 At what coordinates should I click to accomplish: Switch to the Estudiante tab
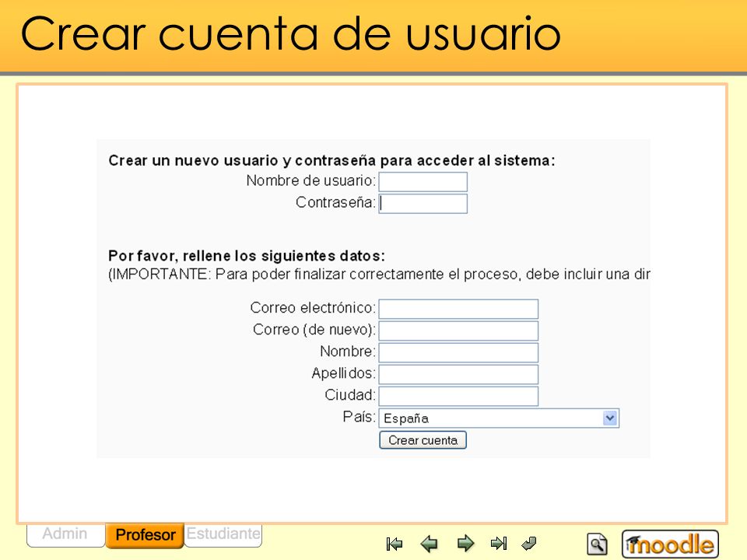(x=223, y=534)
